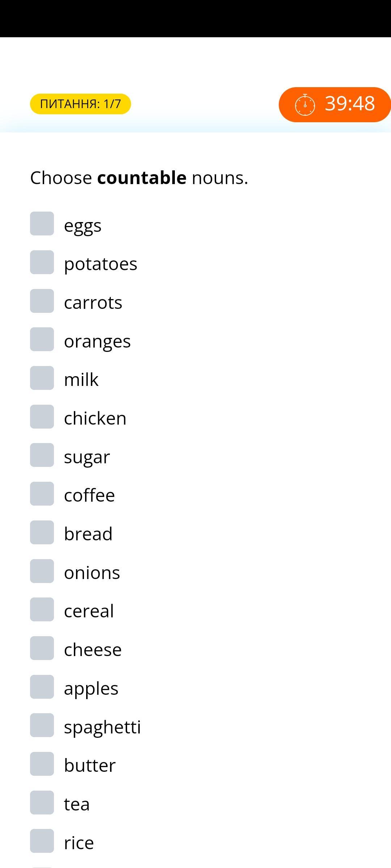Select the carrots checkbox

tap(42, 301)
